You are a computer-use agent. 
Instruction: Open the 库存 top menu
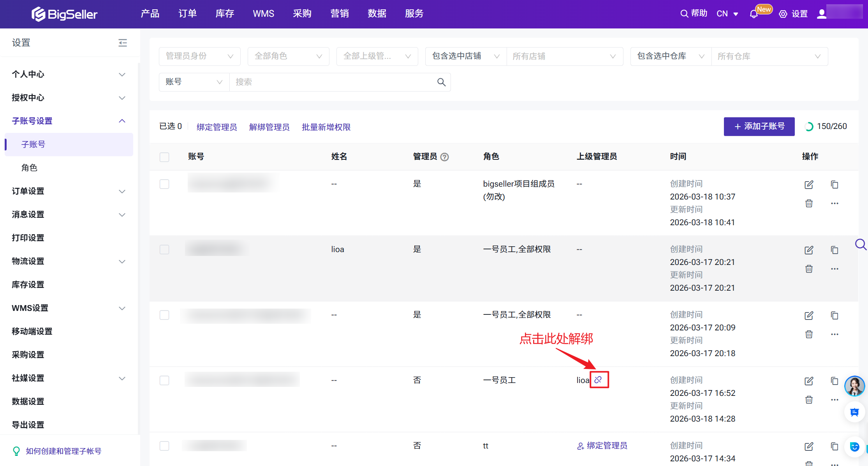point(225,14)
